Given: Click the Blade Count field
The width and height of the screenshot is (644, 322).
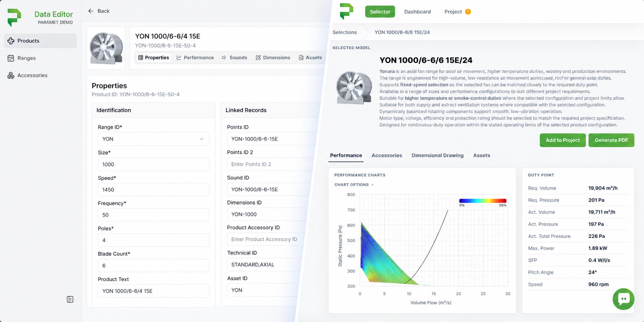Looking at the screenshot, I should coord(153,266).
